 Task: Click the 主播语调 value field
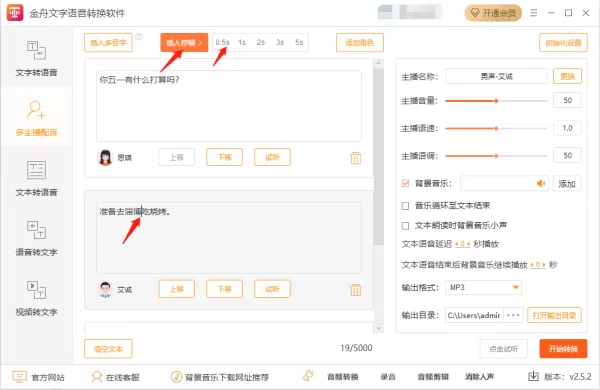click(x=567, y=155)
